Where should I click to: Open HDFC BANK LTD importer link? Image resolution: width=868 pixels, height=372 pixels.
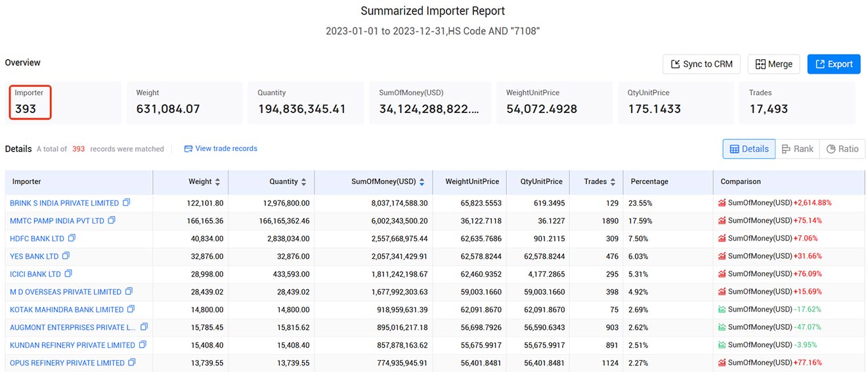pyautogui.click(x=37, y=239)
